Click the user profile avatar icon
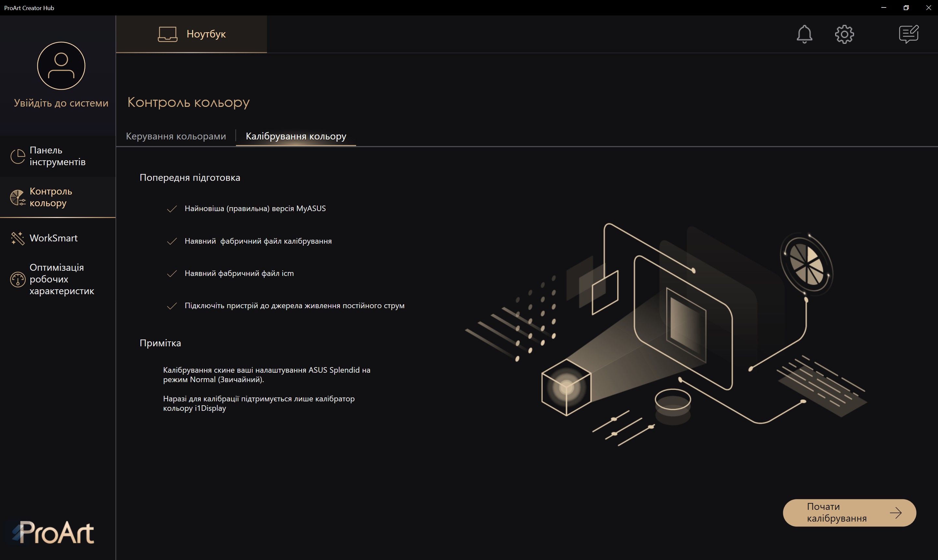 pyautogui.click(x=61, y=66)
